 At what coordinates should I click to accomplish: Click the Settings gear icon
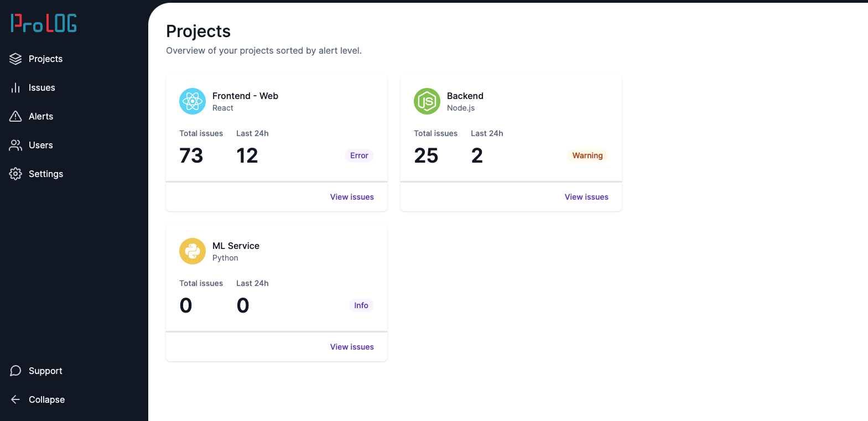coord(15,174)
